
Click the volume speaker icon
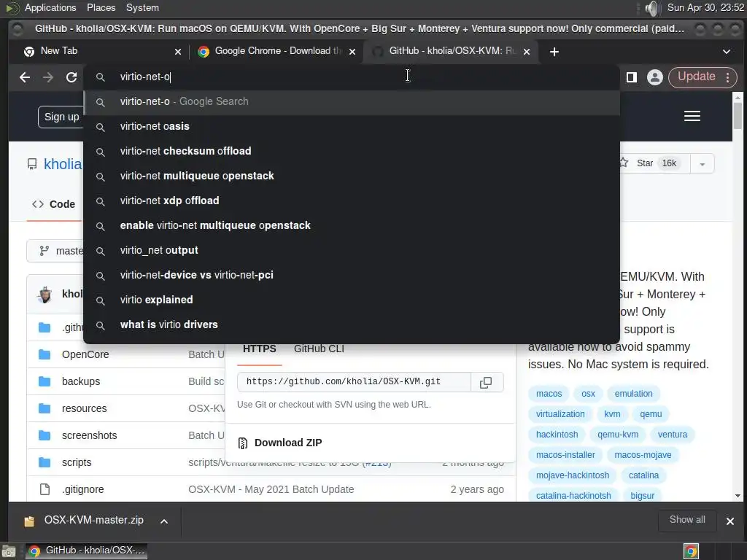click(651, 8)
